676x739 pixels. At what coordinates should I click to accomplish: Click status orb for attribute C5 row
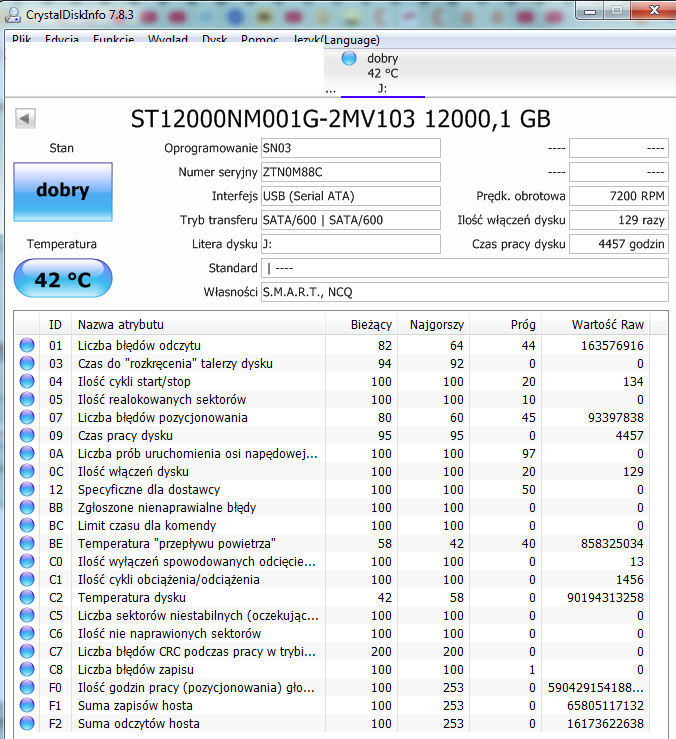click(27, 616)
